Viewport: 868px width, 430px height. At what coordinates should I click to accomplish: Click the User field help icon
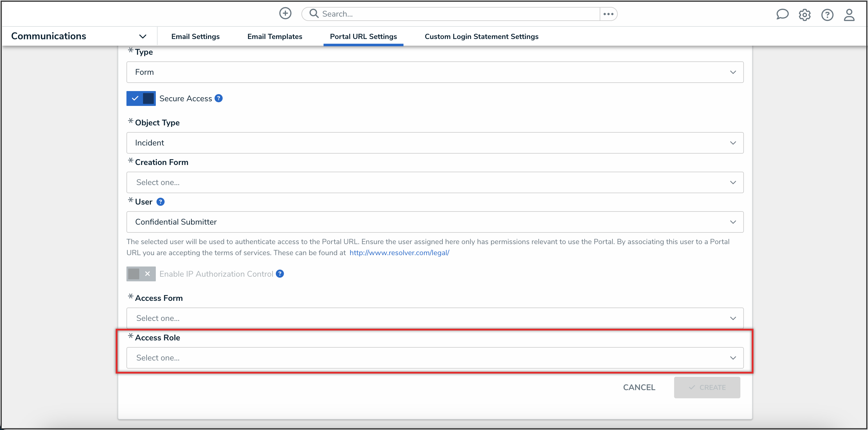click(160, 202)
